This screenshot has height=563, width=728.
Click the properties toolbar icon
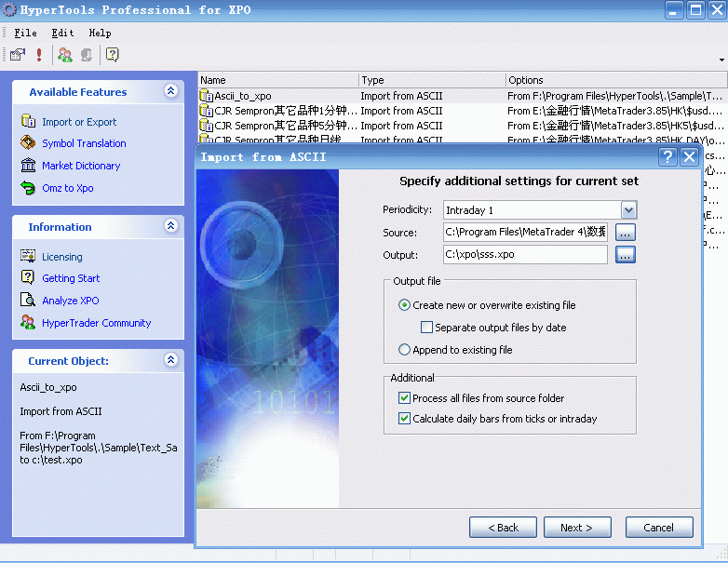tap(17, 55)
